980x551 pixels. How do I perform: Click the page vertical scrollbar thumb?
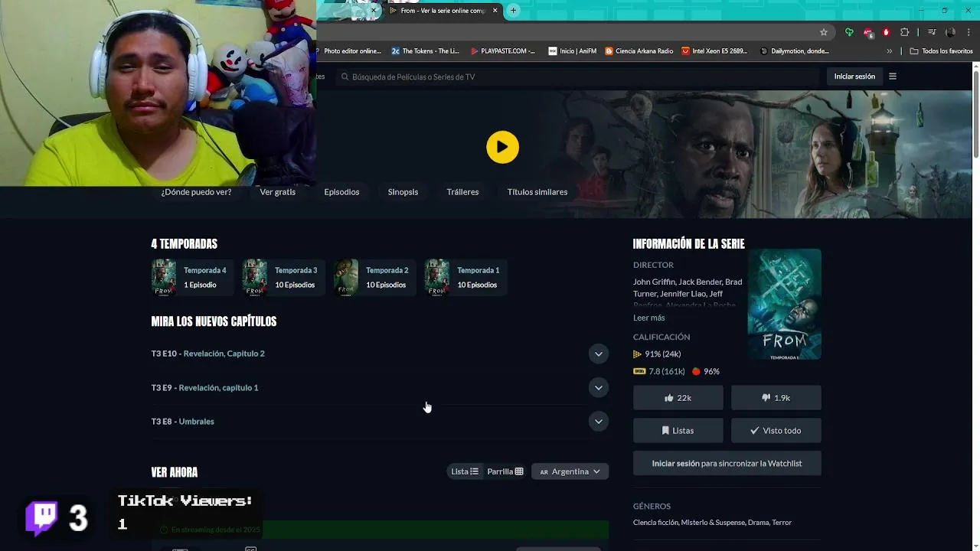point(975,113)
